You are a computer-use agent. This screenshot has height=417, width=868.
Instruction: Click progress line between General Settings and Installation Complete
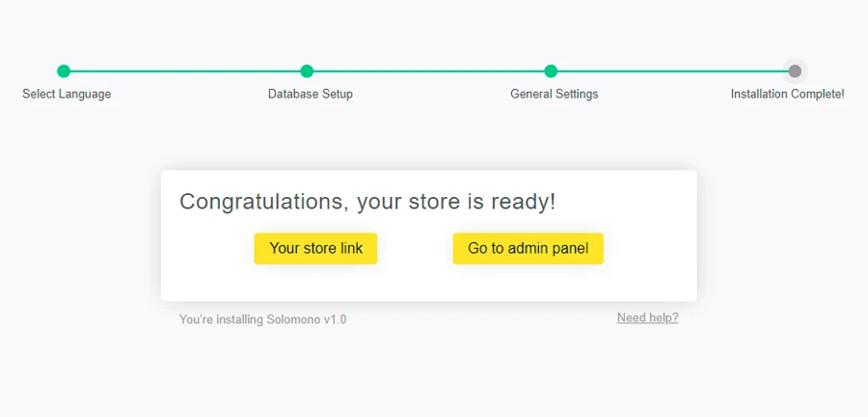(672, 70)
